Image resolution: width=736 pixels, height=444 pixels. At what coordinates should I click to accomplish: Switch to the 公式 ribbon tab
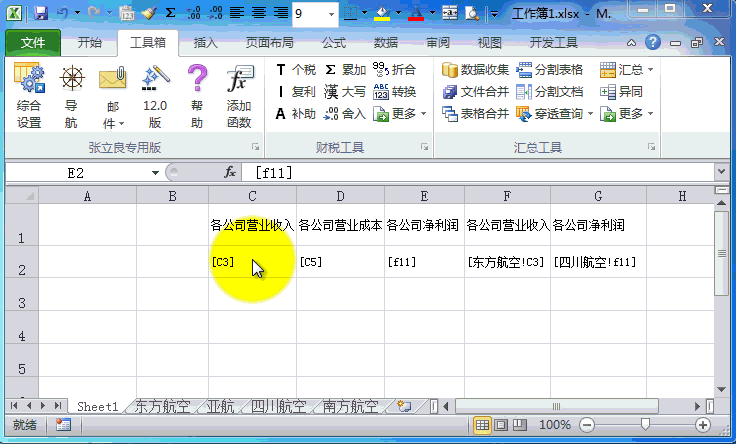[334, 43]
